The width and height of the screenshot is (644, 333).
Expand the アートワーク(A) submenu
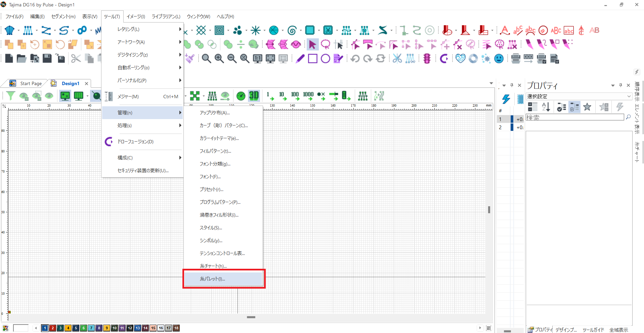click(x=142, y=42)
